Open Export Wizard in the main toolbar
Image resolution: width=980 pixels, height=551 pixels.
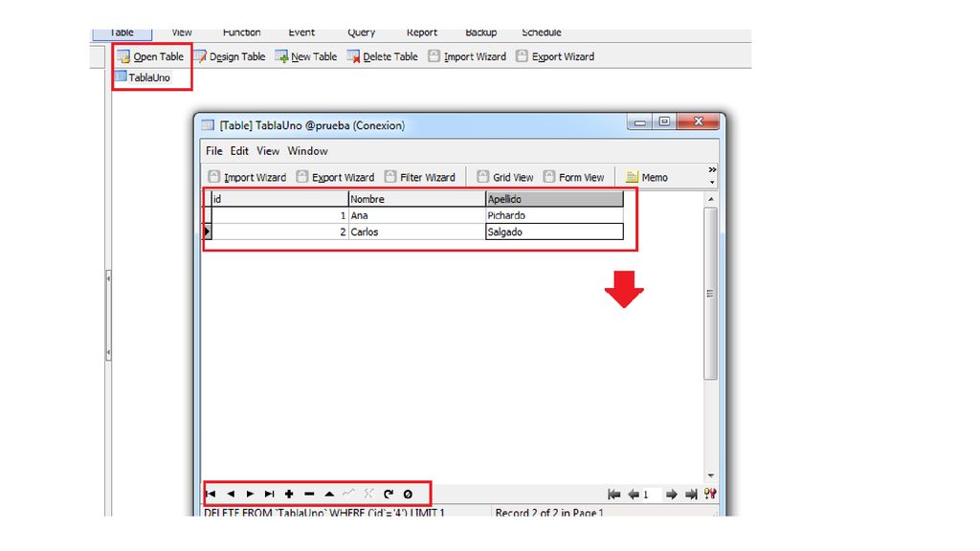point(555,56)
